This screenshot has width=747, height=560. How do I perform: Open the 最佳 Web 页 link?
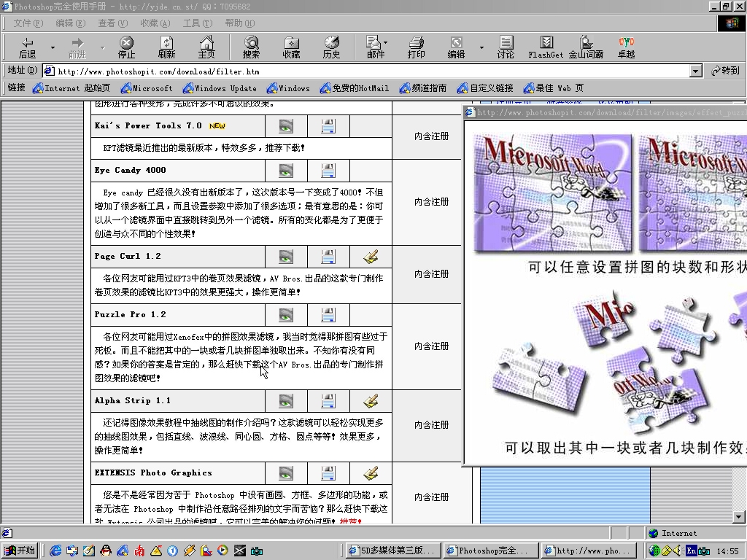554,88
